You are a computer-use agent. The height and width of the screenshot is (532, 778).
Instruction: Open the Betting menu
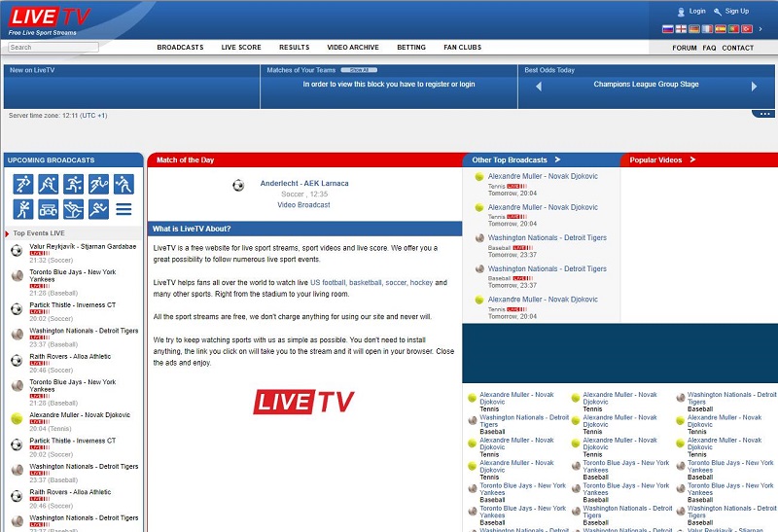411,47
